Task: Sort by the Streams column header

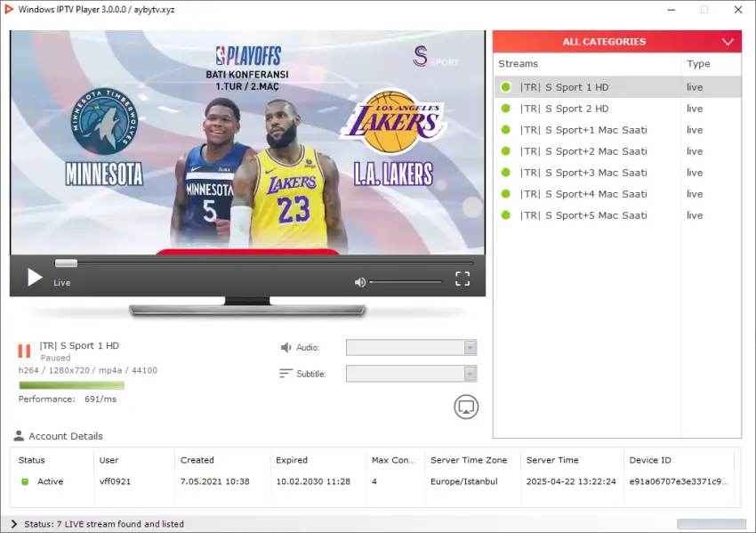Action: 587,64
